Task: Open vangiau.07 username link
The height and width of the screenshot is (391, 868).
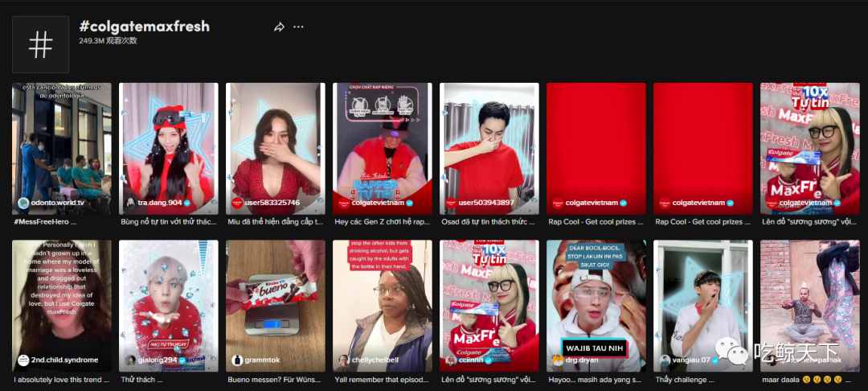Action: pyautogui.click(x=691, y=360)
